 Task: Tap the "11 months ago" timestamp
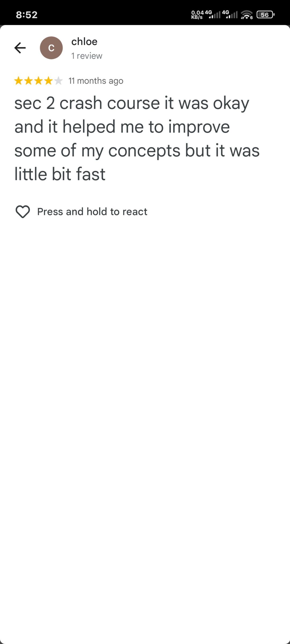[96, 81]
